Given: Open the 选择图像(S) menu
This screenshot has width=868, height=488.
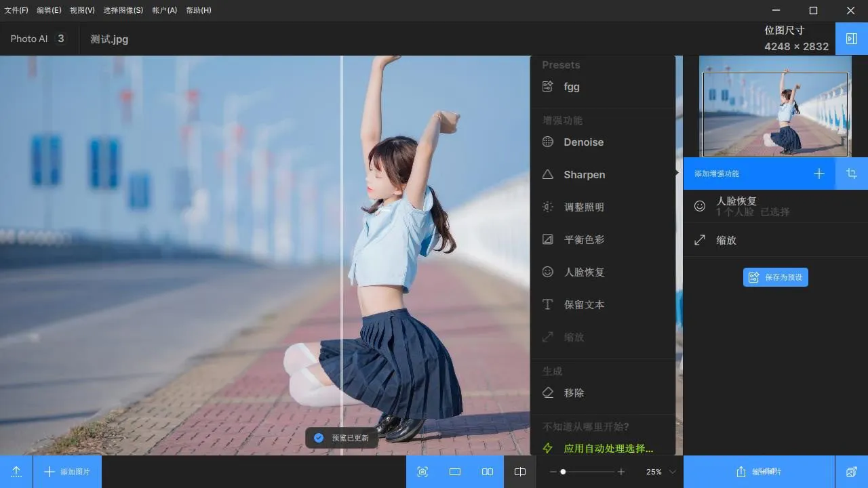Looking at the screenshot, I should [123, 10].
